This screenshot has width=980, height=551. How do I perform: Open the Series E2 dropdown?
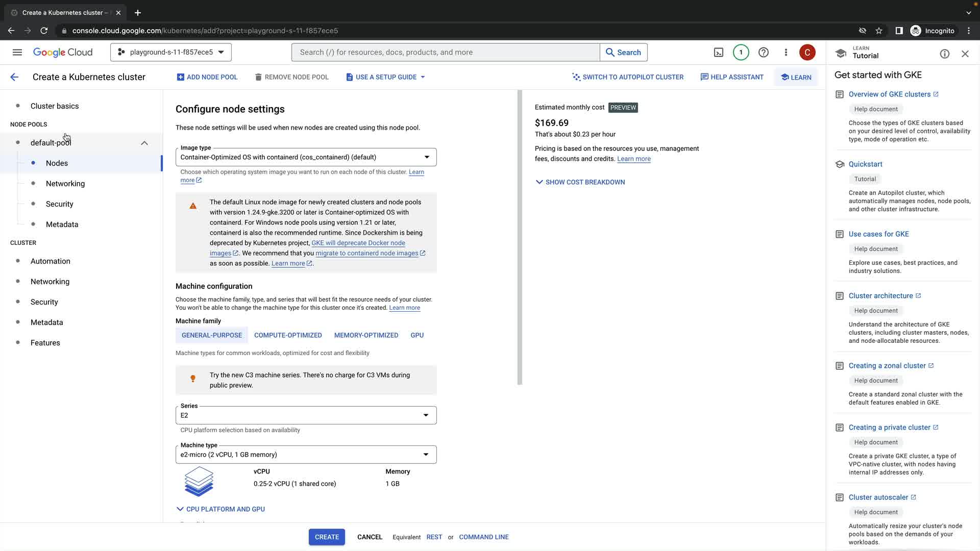pyautogui.click(x=306, y=415)
